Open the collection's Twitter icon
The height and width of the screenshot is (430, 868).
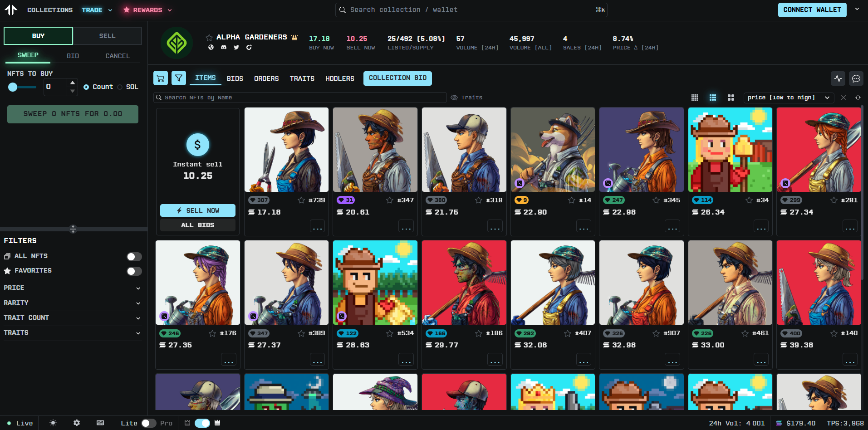click(x=236, y=47)
